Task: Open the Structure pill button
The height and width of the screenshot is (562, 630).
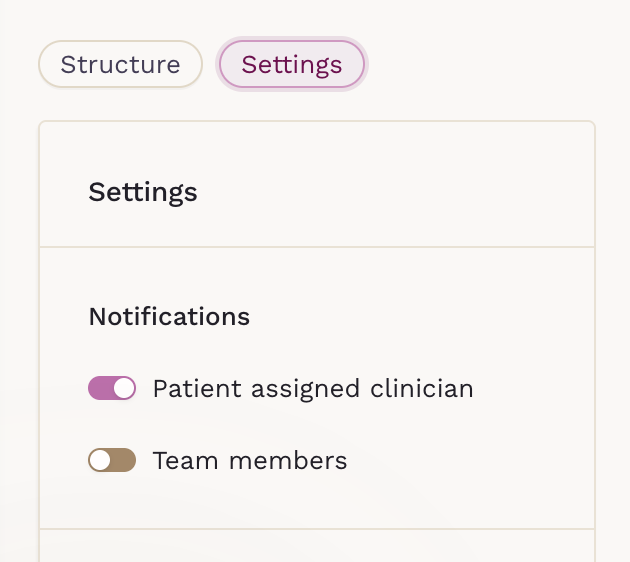Action: click(120, 65)
